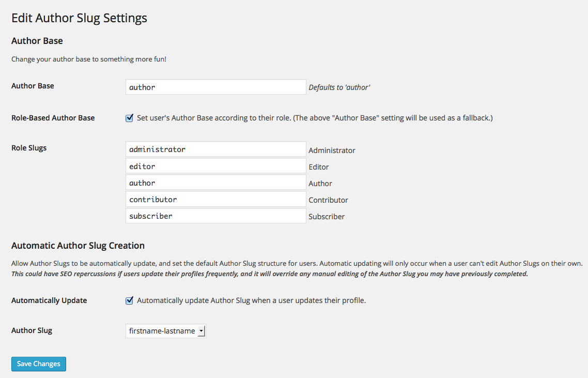Click the Edit Author Slug Settings title
The image size is (588, 378).
(79, 18)
